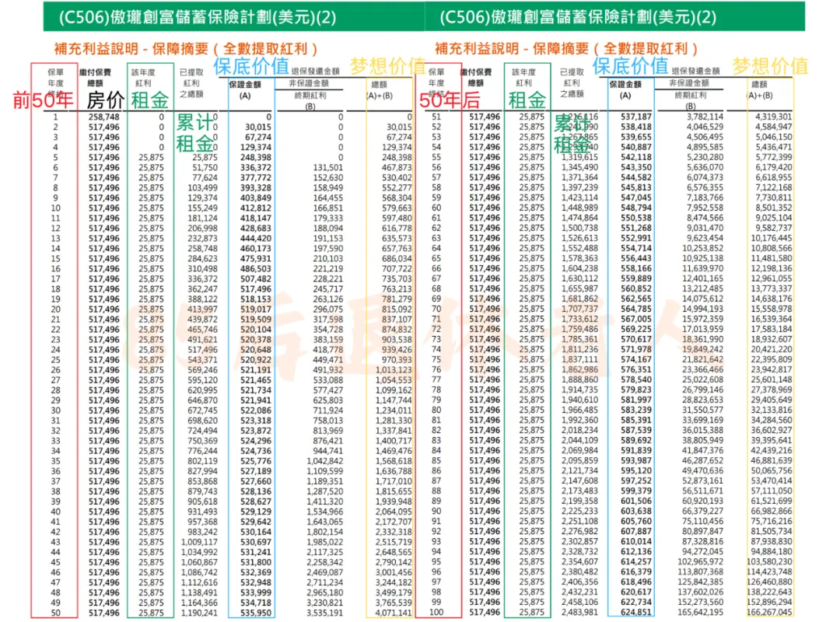
Task: Click cumulative withdrawn amount 1,707,737
Action: tap(579, 309)
